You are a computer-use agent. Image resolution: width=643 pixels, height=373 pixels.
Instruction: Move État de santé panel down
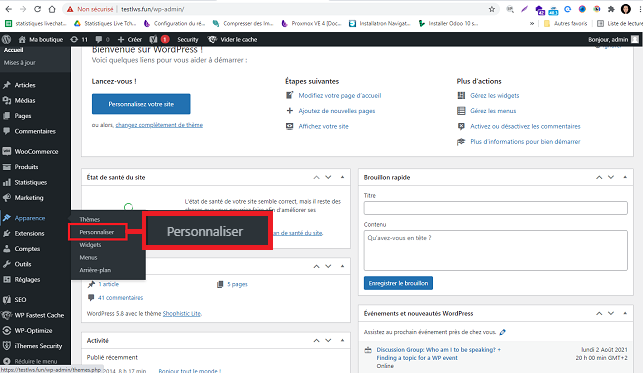pos(328,177)
